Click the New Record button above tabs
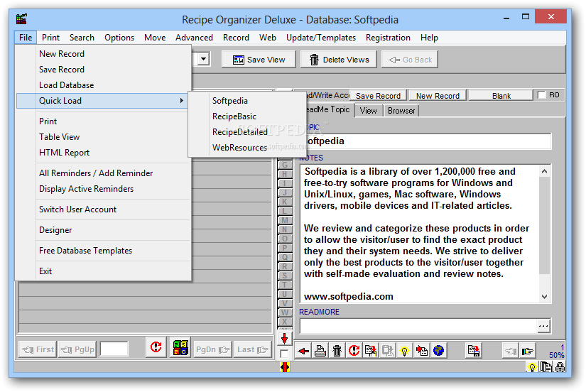Image resolution: width=586 pixels, height=392 pixels. click(x=438, y=96)
